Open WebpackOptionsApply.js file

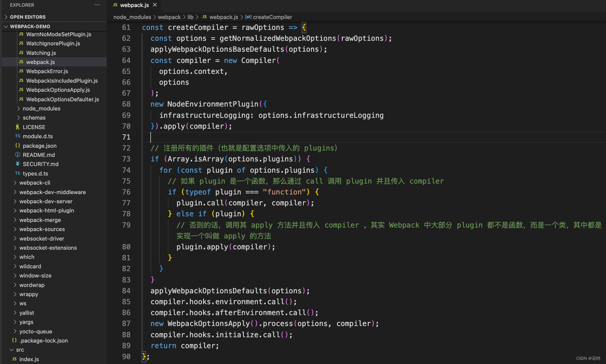click(58, 90)
